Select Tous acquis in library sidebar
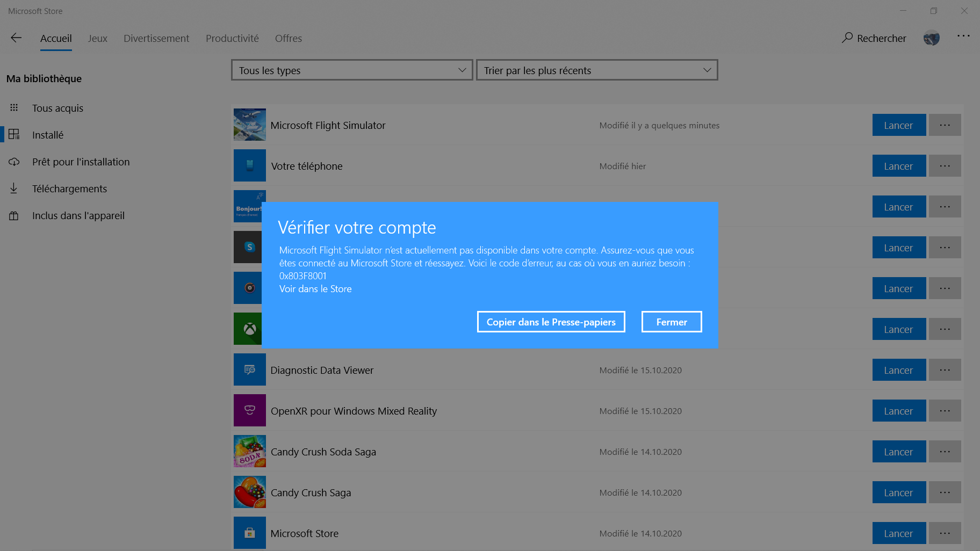This screenshot has width=980, height=551. click(57, 108)
